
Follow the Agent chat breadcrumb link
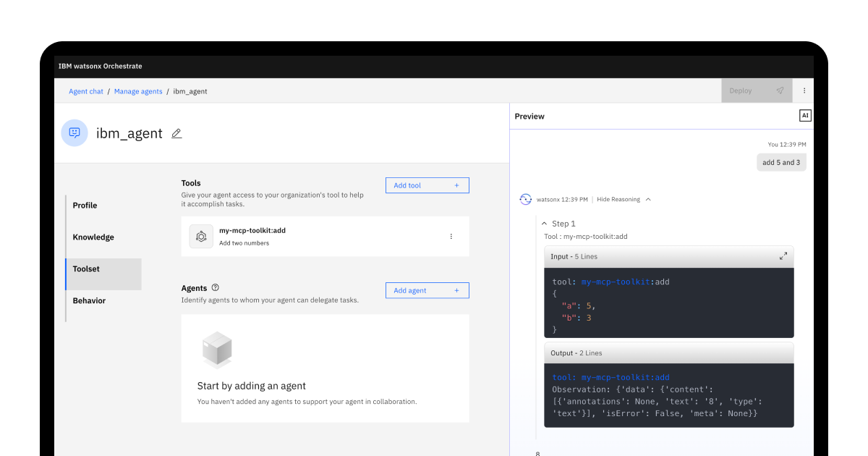(x=86, y=92)
